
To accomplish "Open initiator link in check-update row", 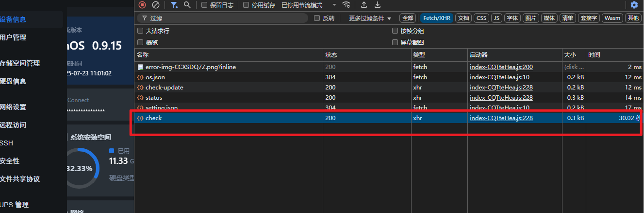I will pos(501,88).
